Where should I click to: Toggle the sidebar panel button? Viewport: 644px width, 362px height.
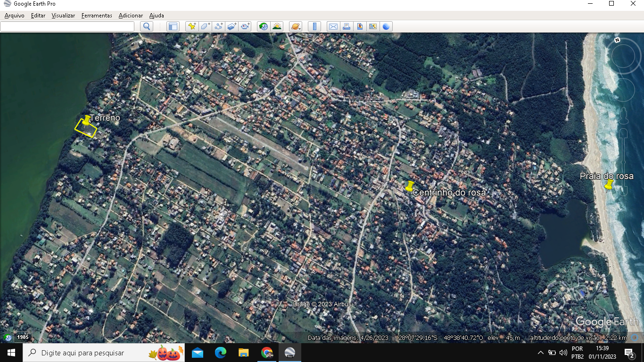point(173,26)
